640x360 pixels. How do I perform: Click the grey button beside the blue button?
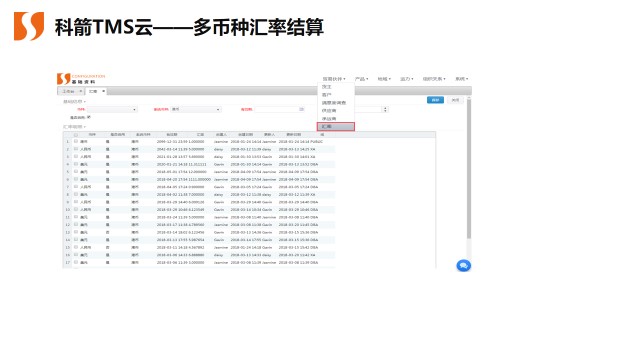click(x=455, y=100)
